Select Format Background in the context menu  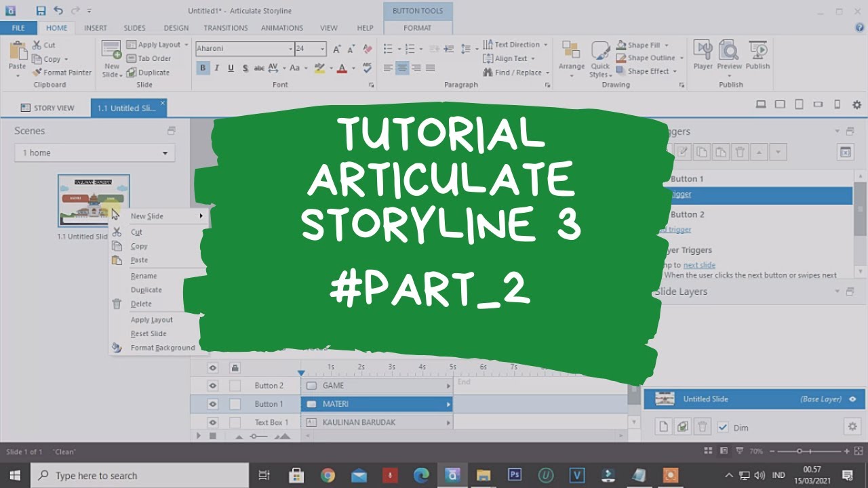tap(163, 348)
